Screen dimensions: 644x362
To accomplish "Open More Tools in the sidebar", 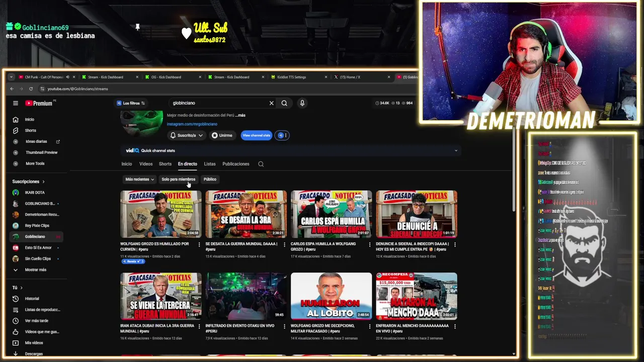I will pyautogui.click(x=35, y=163).
